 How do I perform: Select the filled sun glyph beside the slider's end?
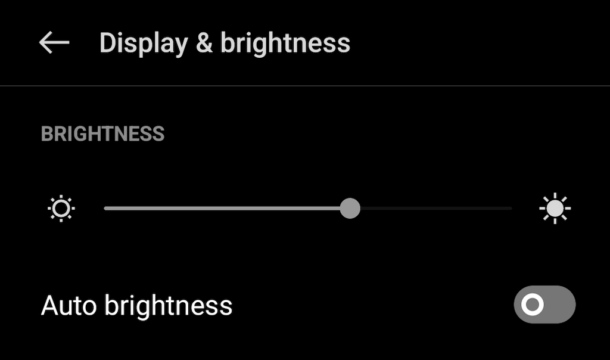(555, 209)
